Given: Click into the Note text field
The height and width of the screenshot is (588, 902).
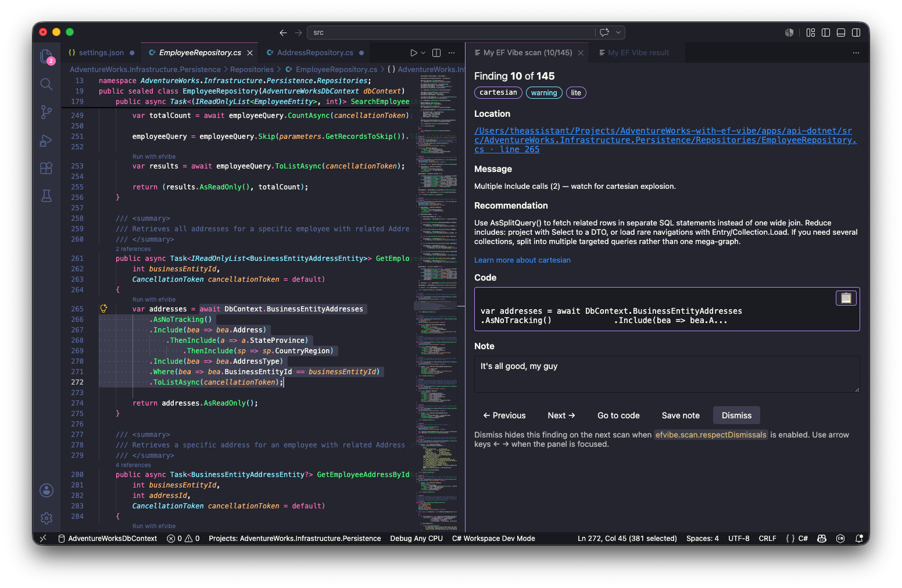Looking at the screenshot, I should click(667, 374).
